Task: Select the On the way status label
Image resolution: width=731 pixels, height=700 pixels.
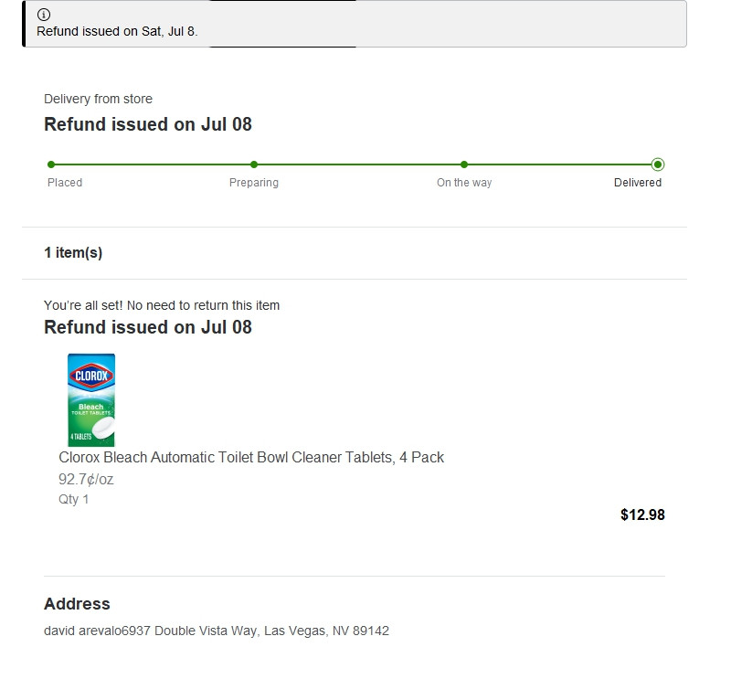Action: (x=464, y=183)
